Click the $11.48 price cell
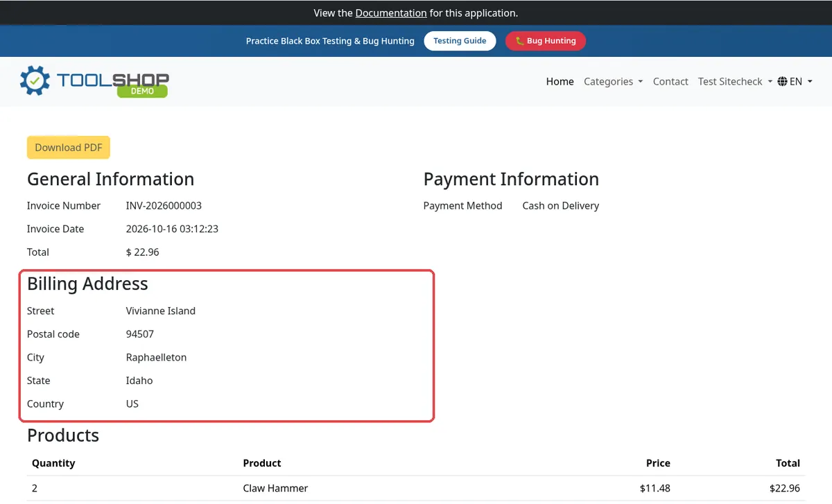832x504 pixels. pyautogui.click(x=655, y=488)
